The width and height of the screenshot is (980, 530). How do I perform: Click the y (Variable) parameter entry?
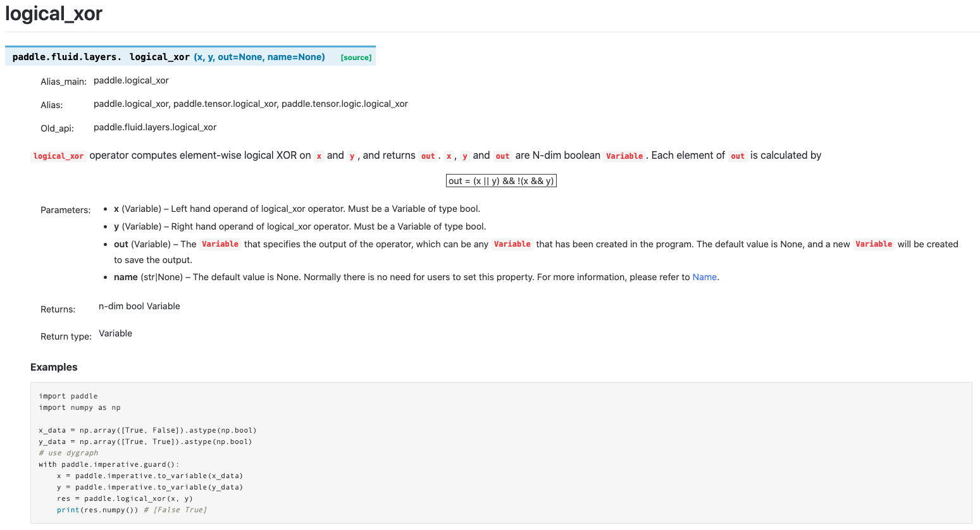tap(300, 226)
